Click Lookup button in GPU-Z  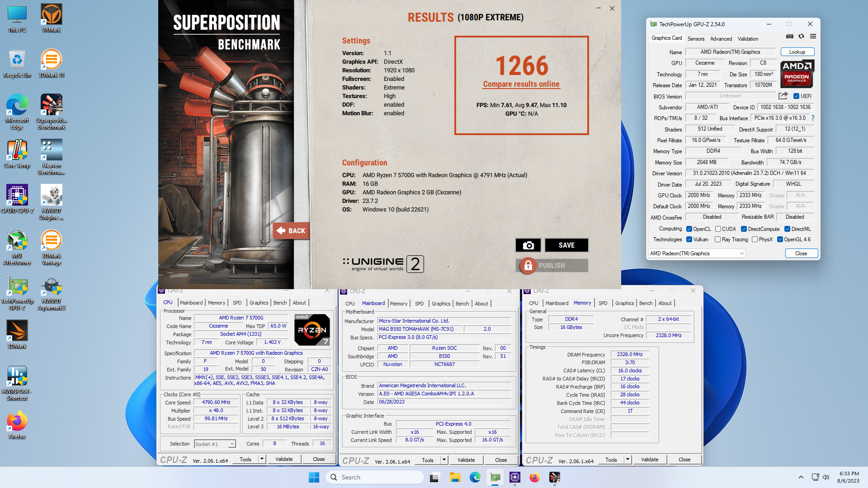(797, 52)
